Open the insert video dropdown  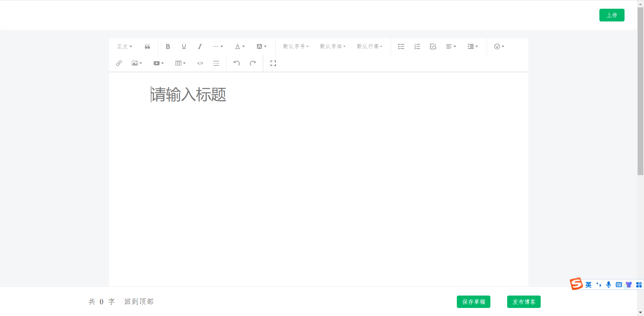pyautogui.click(x=159, y=63)
